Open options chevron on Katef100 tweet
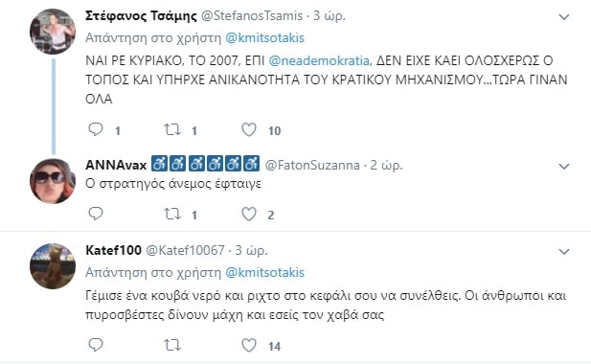Image resolution: width=591 pixels, height=364 pixels. pos(564,251)
